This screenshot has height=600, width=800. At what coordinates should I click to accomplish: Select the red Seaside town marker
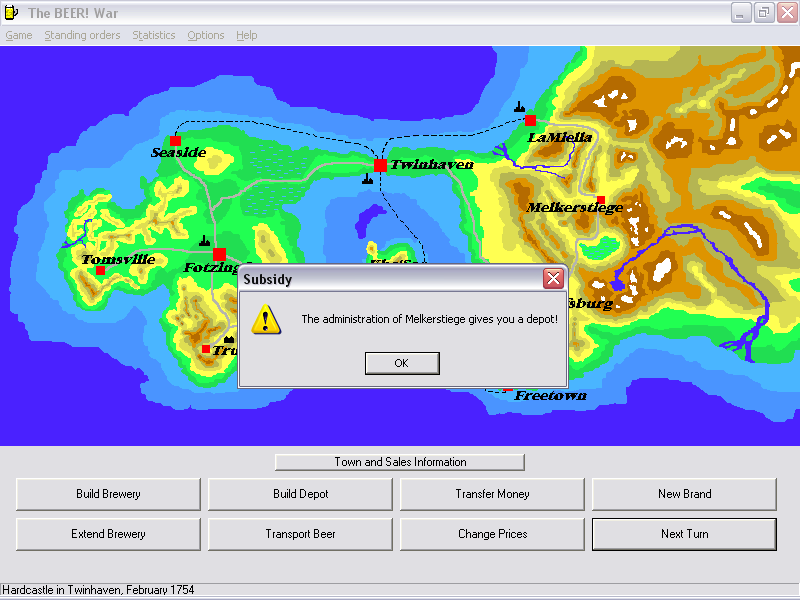175,140
